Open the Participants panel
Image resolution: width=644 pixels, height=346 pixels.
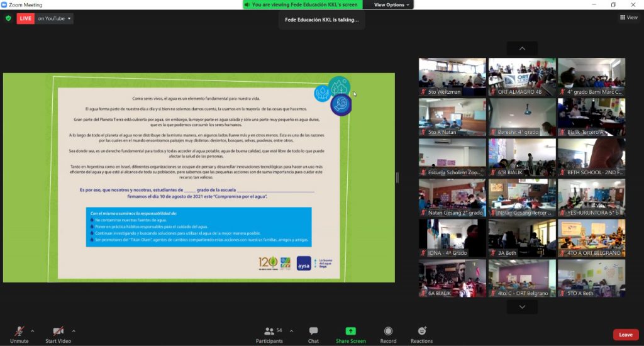point(269,334)
